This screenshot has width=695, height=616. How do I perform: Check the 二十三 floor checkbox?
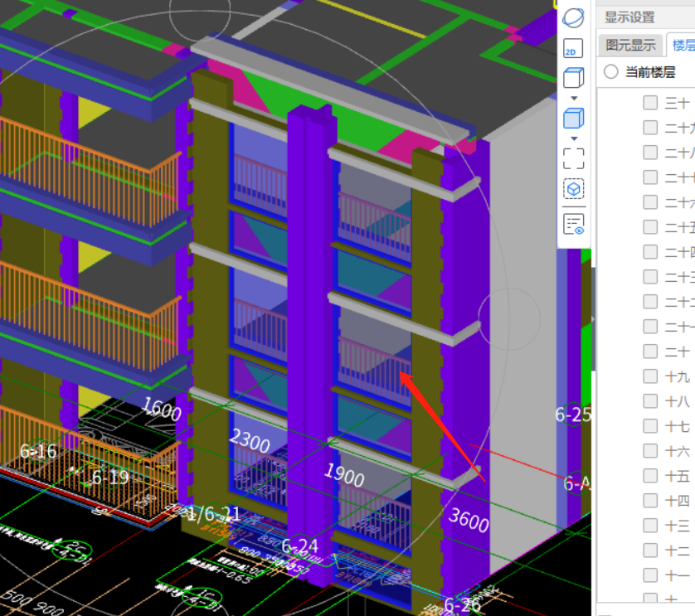click(x=650, y=277)
